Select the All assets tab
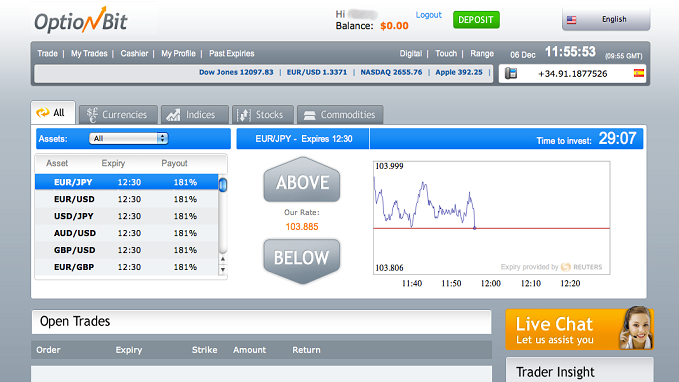 coord(53,113)
